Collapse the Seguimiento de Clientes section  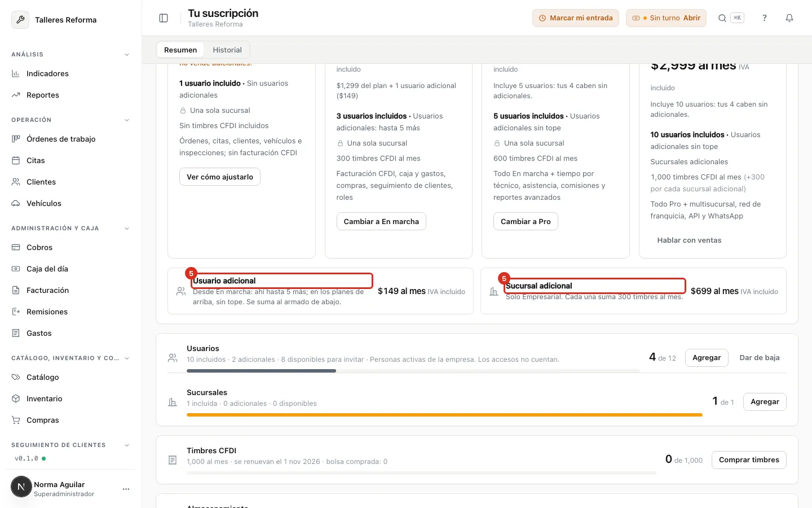(x=127, y=445)
